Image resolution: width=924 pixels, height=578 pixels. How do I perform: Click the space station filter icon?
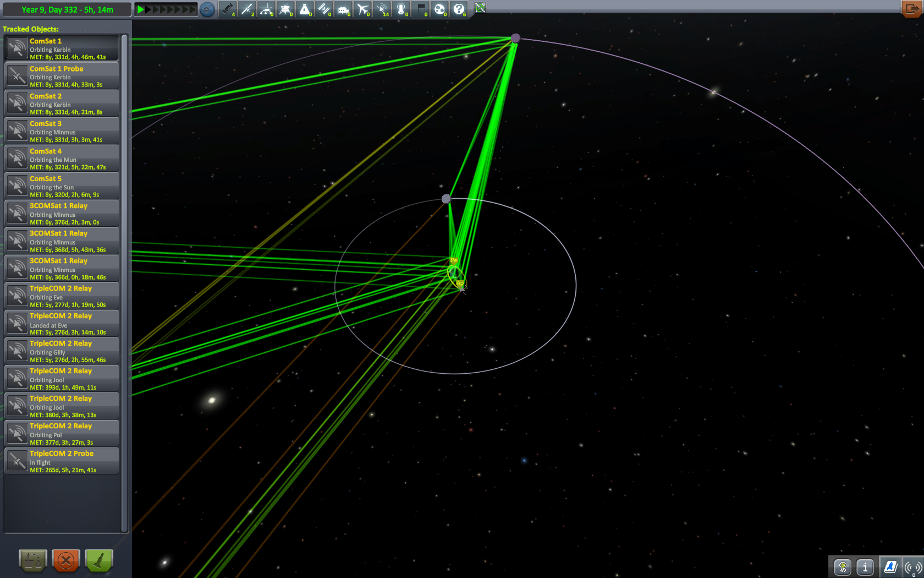324,9
